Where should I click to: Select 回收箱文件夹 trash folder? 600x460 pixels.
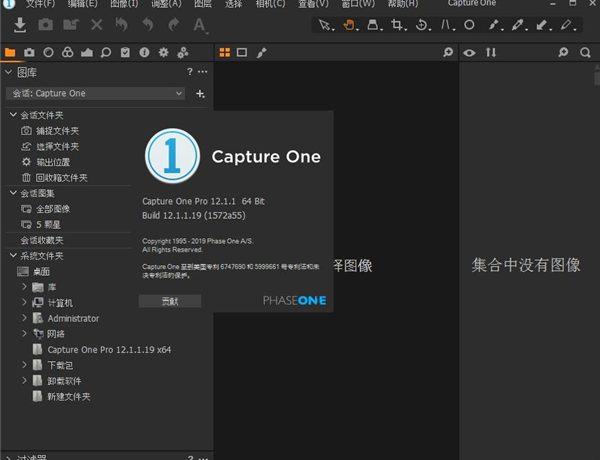(61, 178)
